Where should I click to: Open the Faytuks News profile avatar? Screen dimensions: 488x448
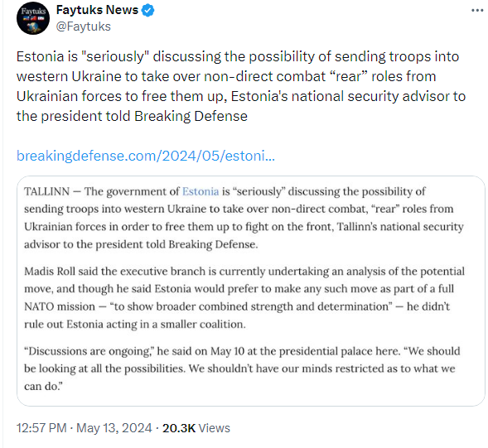tap(33, 18)
